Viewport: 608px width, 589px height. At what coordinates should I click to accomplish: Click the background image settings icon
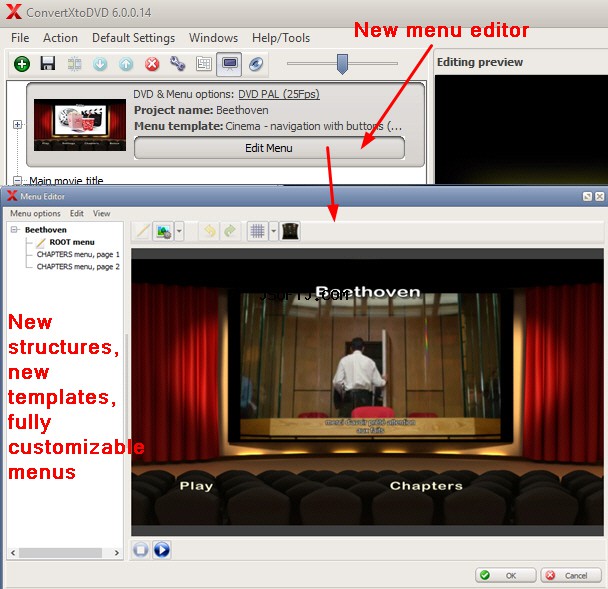[x=164, y=231]
